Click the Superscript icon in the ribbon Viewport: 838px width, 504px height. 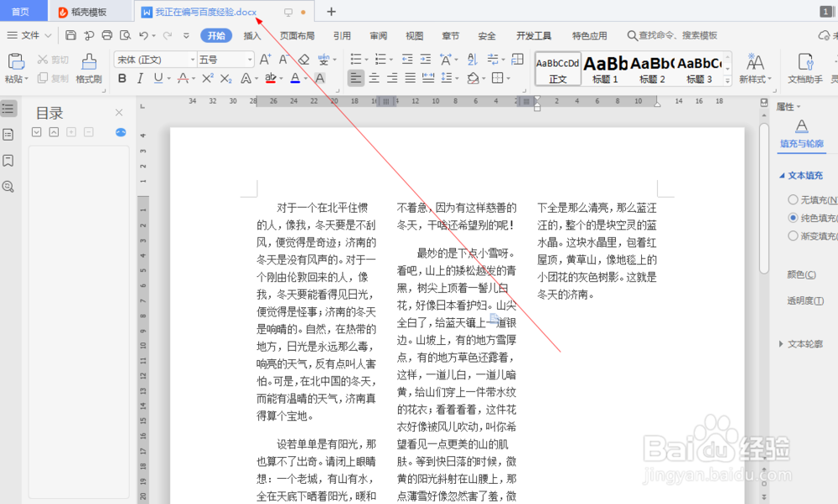[207, 77]
